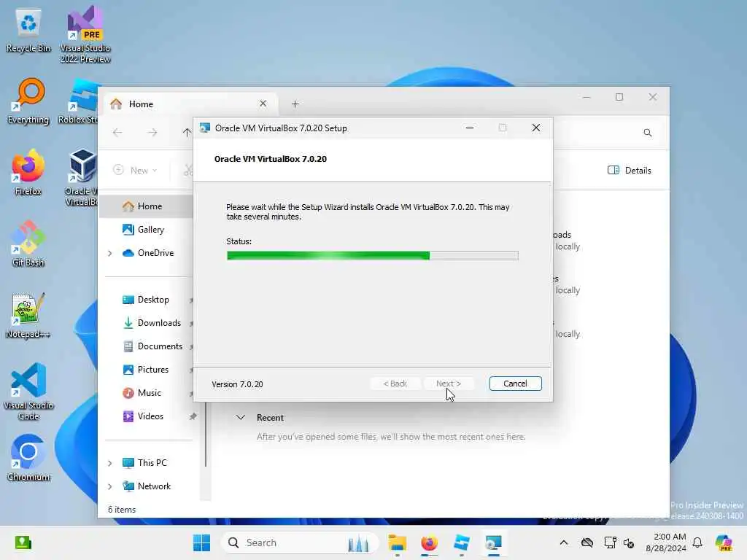Launch Everything search desktop shortcut
This screenshot has width=747, height=560.
(x=28, y=101)
